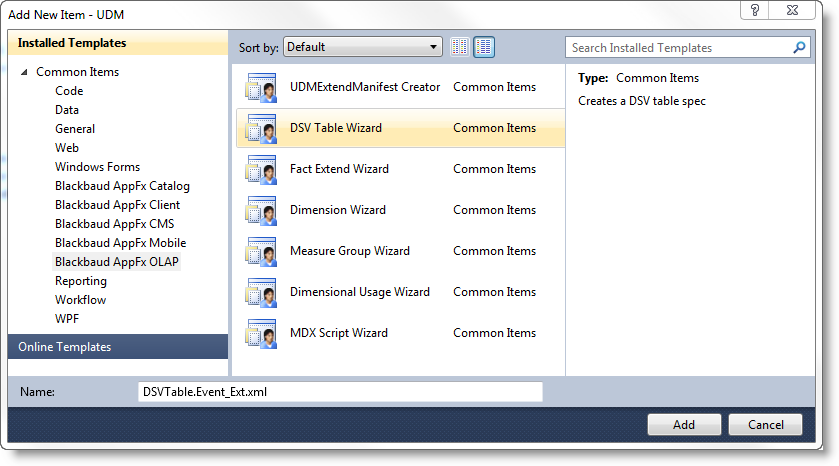Select MDX Script Wizard template name
The width and height of the screenshot is (839, 466).
pyautogui.click(x=339, y=333)
